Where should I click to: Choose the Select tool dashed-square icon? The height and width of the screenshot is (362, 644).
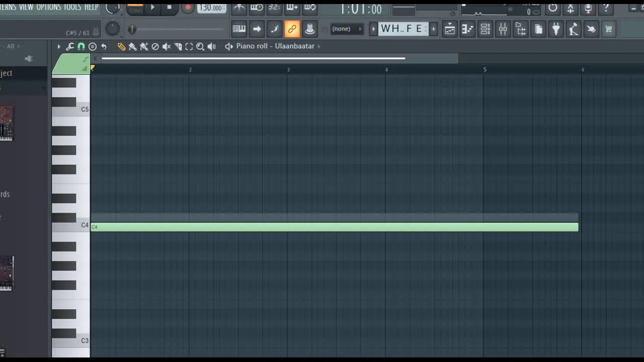(189, 46)
